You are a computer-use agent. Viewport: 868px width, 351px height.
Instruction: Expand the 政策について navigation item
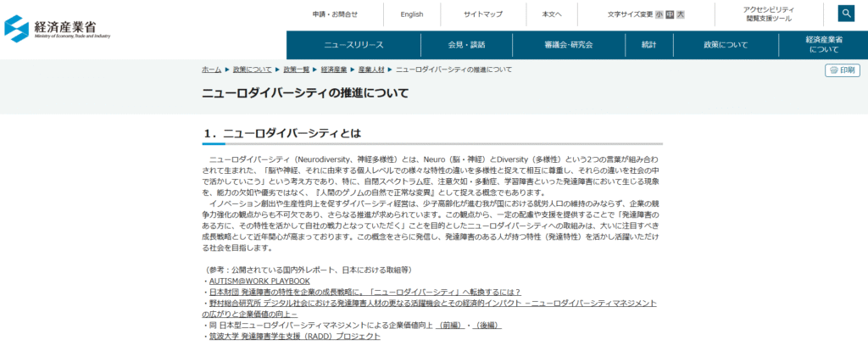(x=726, y=45)
